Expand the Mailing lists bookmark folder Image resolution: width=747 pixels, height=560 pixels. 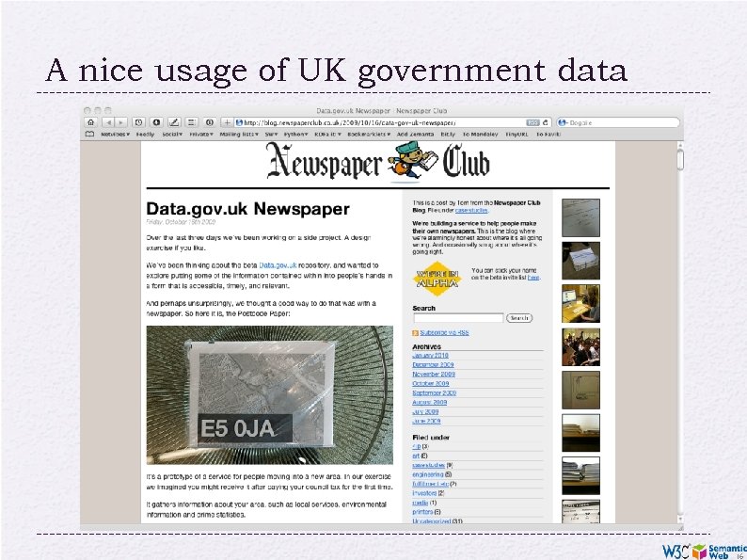[x=239, y=135]
